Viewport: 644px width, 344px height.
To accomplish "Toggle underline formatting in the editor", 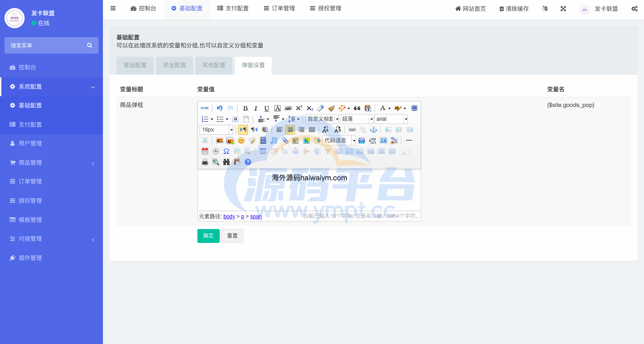I will click(267, 108).
